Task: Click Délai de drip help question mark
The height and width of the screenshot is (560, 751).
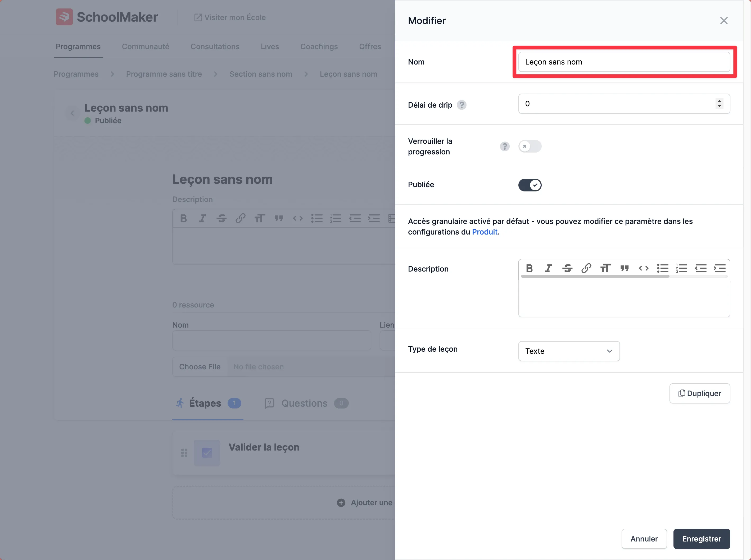Action: tap(461, 105)
